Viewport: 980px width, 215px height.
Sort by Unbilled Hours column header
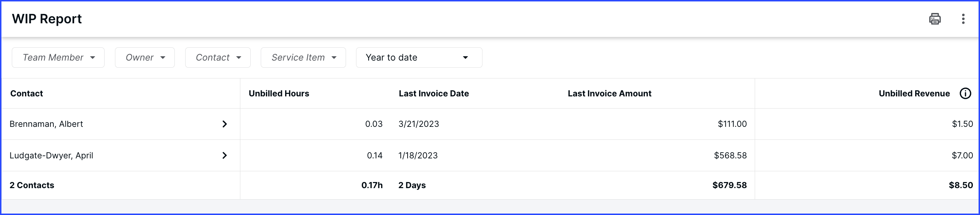(x=279, y=94)
